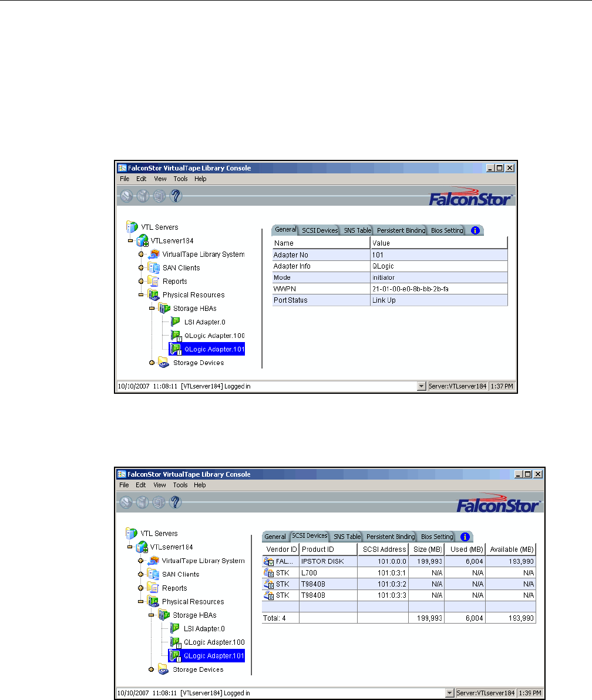This screenshot has height=700, width=592.
Task: Collapse the VTLserver184 node in the upper tree
Action: (x=130, y=240)
